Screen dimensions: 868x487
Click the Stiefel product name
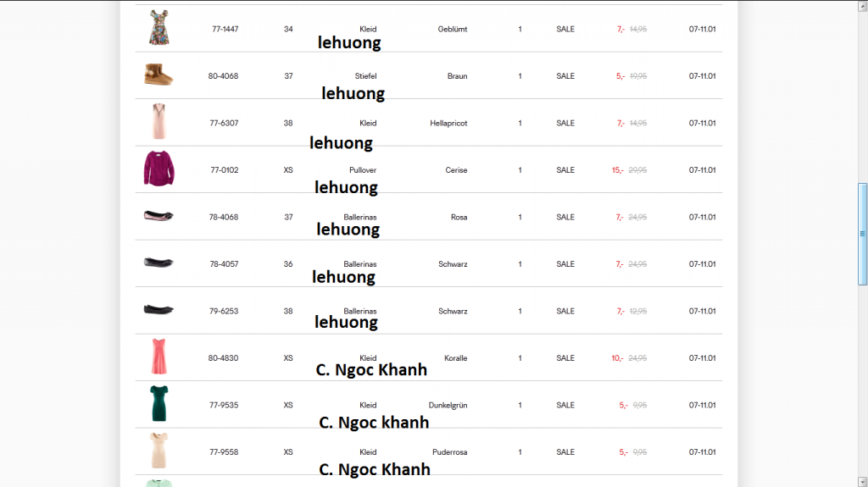(365, 76)
